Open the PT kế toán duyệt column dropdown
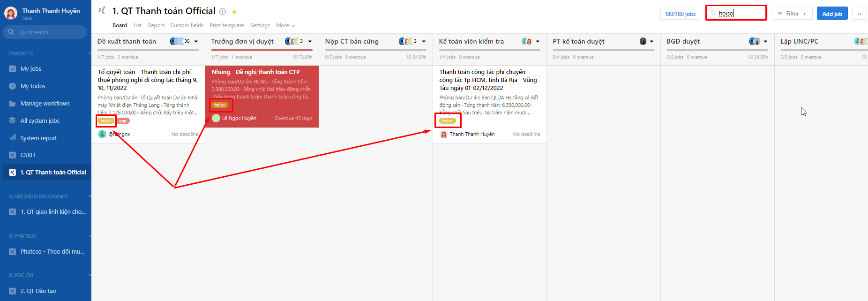 651,41
